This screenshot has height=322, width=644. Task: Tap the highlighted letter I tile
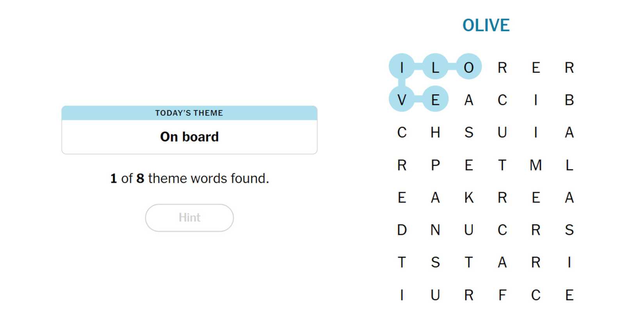(x=402, y=67)
